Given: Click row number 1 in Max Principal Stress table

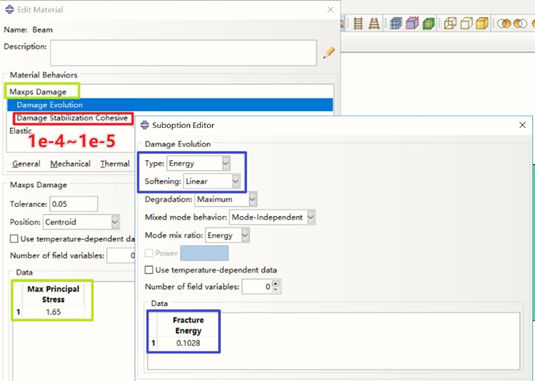Looking at the screenshot, I should click(x=18, y=312).
